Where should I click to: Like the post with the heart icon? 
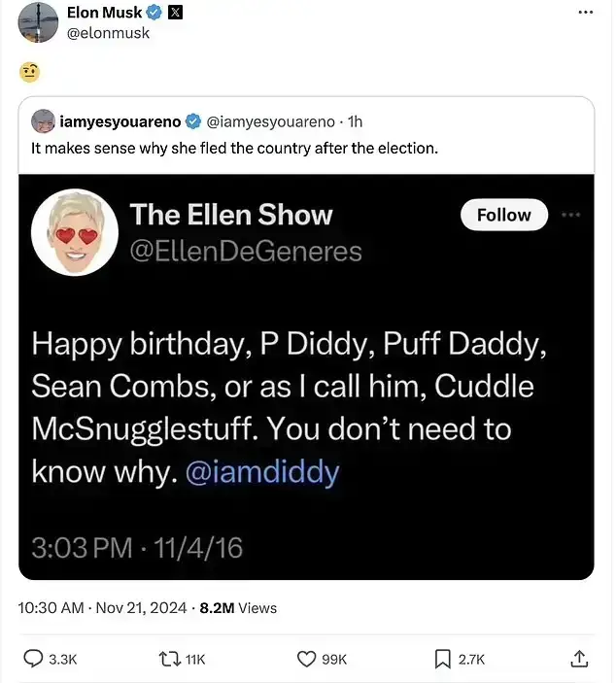pos(306,659)
